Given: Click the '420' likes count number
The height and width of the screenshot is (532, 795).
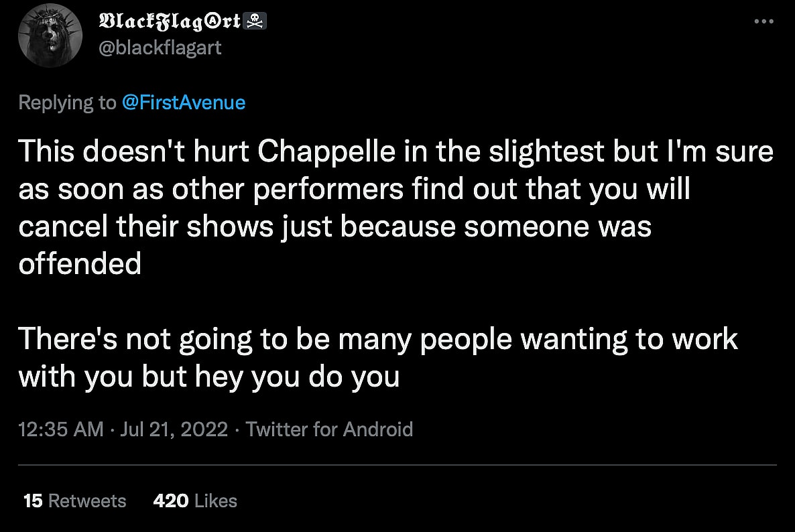Looking at the screenshot, I should point(170,501).
